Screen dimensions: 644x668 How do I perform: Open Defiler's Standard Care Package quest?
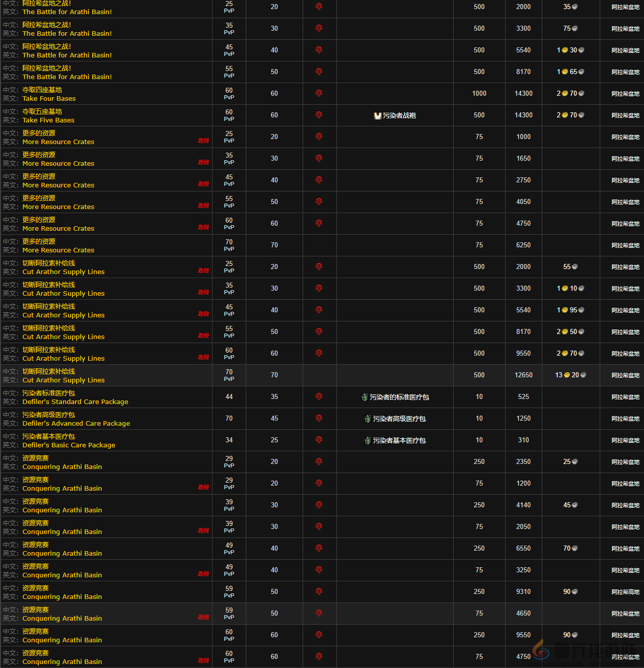75,402
